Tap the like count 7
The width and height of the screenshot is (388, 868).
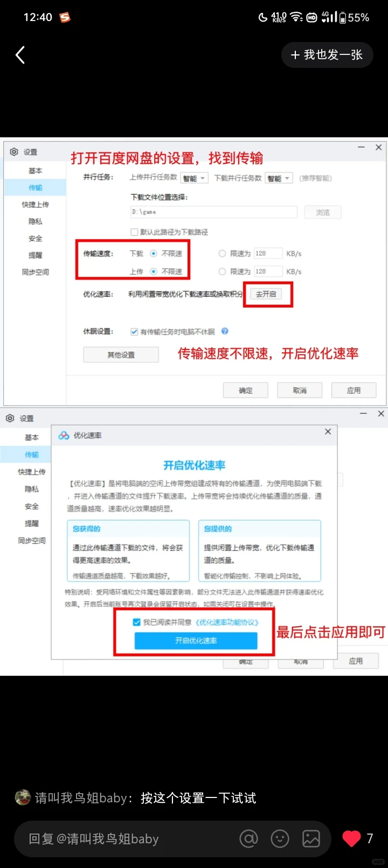point(370,838)
